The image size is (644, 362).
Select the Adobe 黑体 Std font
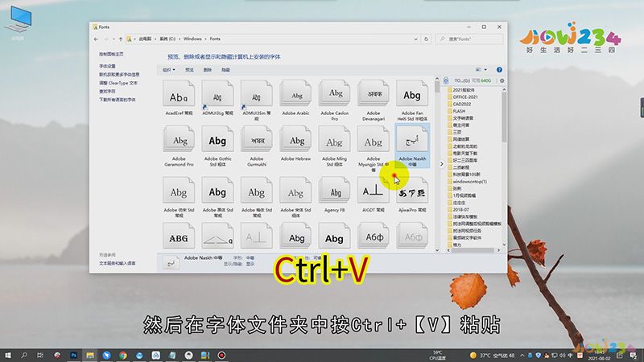click(x=217, y=191)
